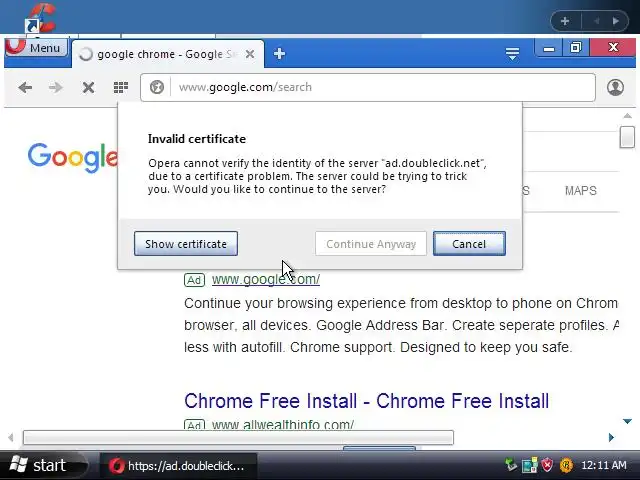Viewport: 640px width, 480px height.
Task: Stop page loading with X icon
Action: [88, 87]
